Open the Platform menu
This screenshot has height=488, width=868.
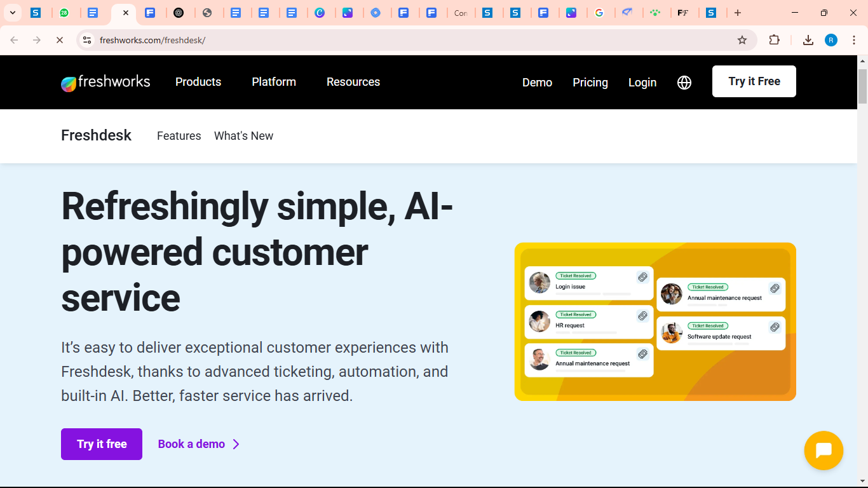point(274,82)
